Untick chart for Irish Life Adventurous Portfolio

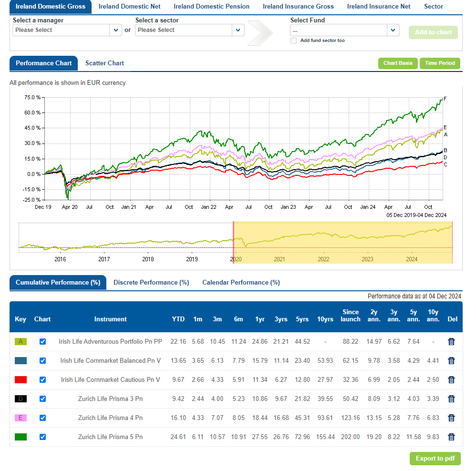pos(43,342)
